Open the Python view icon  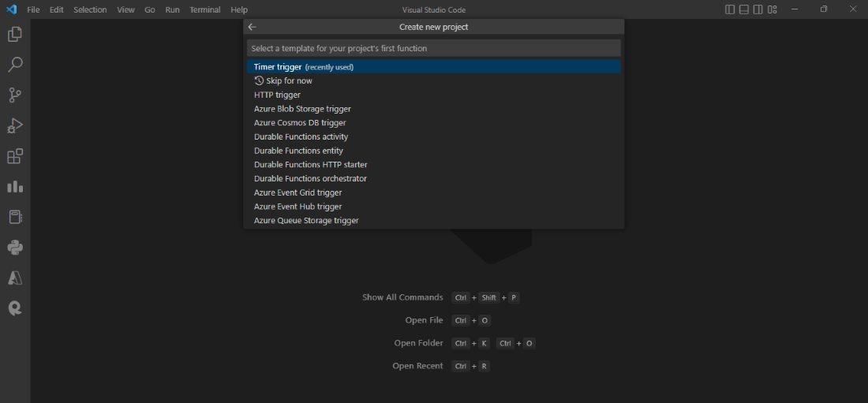[15, 248]
